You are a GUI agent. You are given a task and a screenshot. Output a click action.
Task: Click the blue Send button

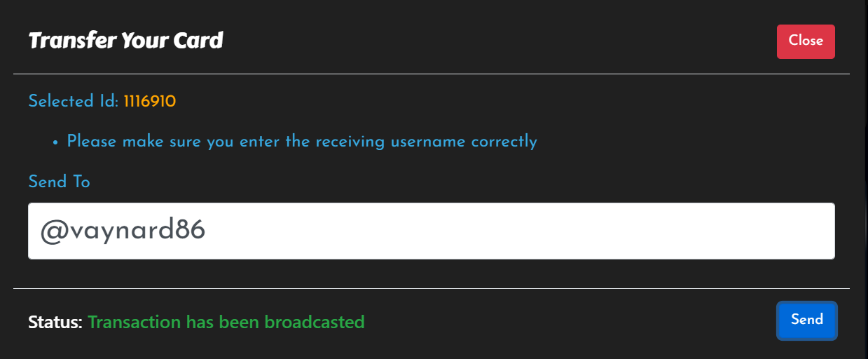click(807, 320)
